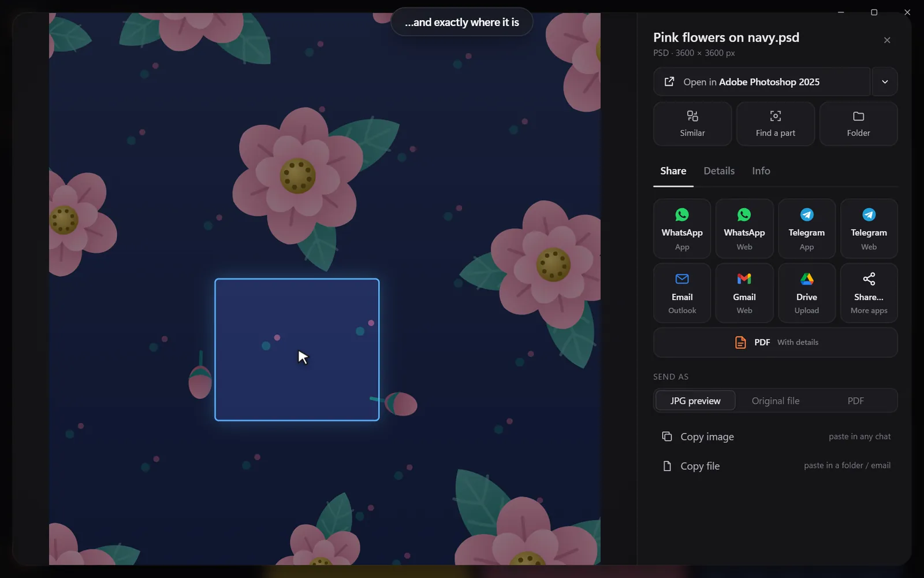Find Similar images
This screenshot has height=578, width=924.
pyautogui.click(x=692, y=124)
